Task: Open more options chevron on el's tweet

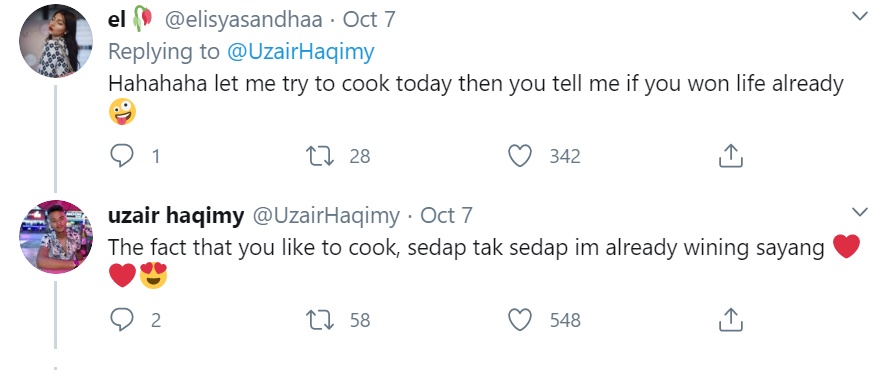Action: 859,16
